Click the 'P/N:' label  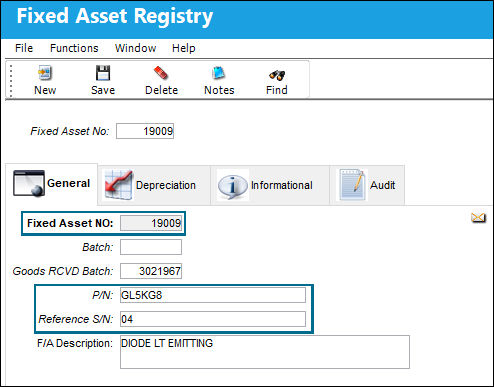(x=103, y=295)
